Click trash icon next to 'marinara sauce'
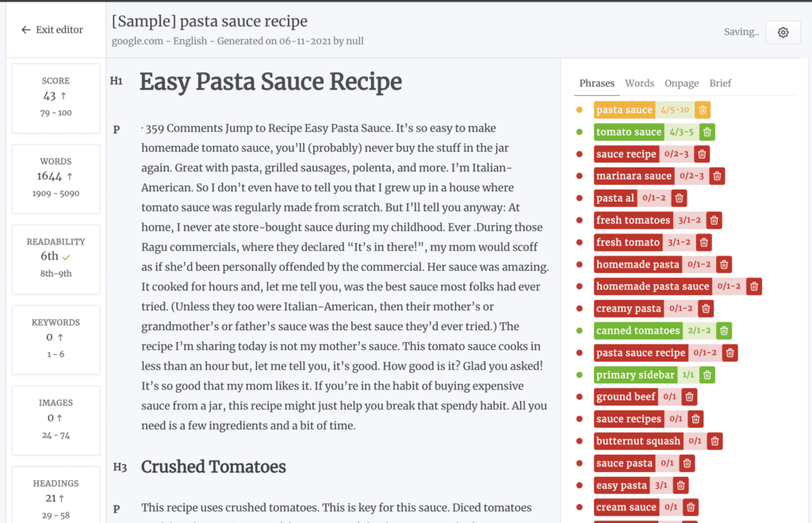This screenshot has height=523, width=812. point(718,176)
